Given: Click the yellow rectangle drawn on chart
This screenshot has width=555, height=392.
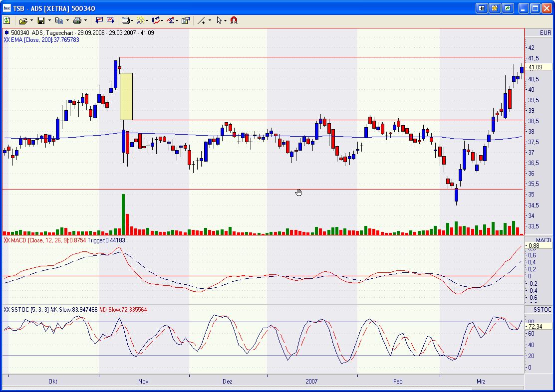Looking at the screenshot, I should [126, 96].
